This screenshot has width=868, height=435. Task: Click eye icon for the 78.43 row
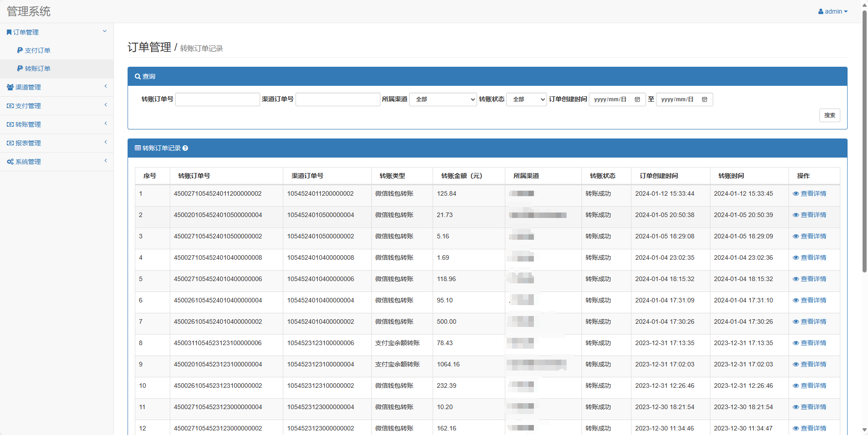(796, 343)
